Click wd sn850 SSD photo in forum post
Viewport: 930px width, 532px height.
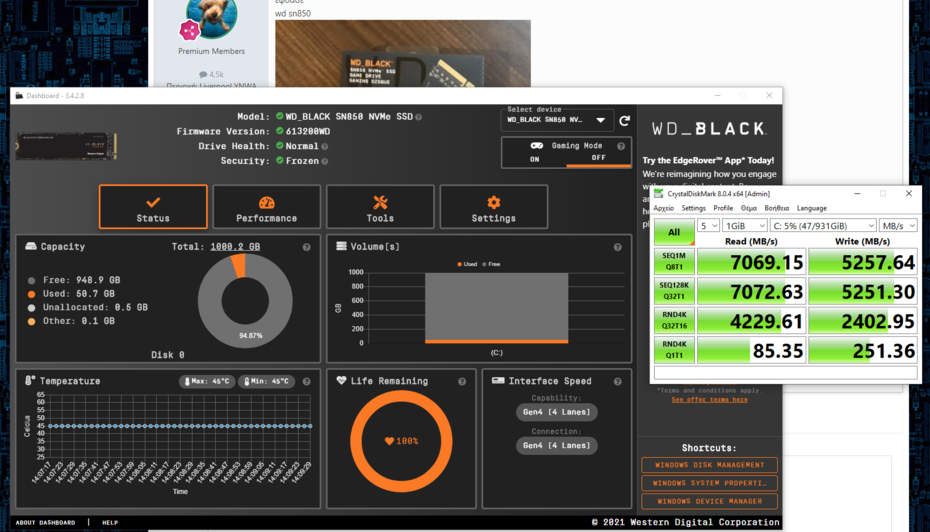click(403, 53)
